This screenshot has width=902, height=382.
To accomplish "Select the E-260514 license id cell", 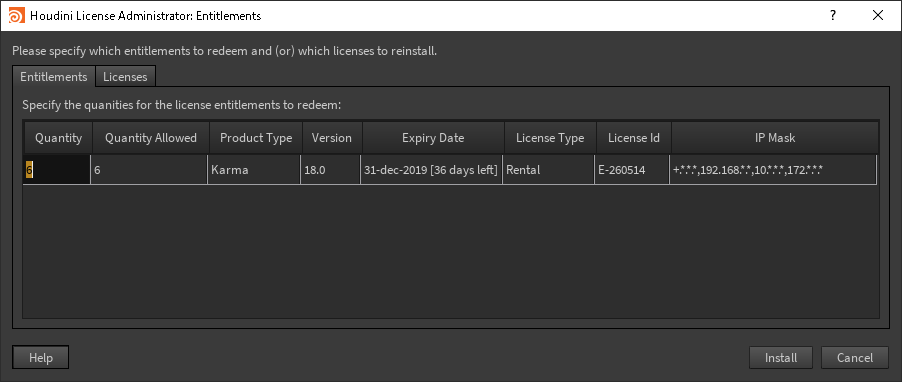I will [x=632, y=170].
